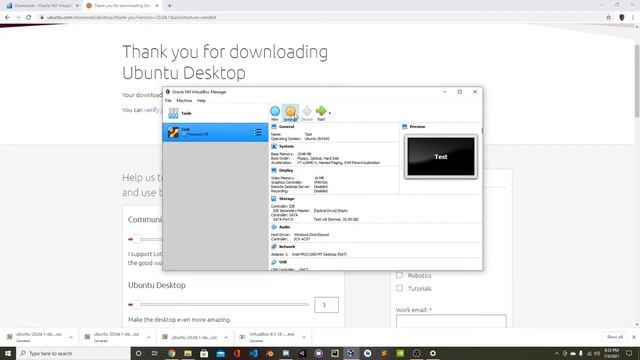The image size is (640, 360).
Task: Click the Brave shield extension icon
Action: [622, 18]
